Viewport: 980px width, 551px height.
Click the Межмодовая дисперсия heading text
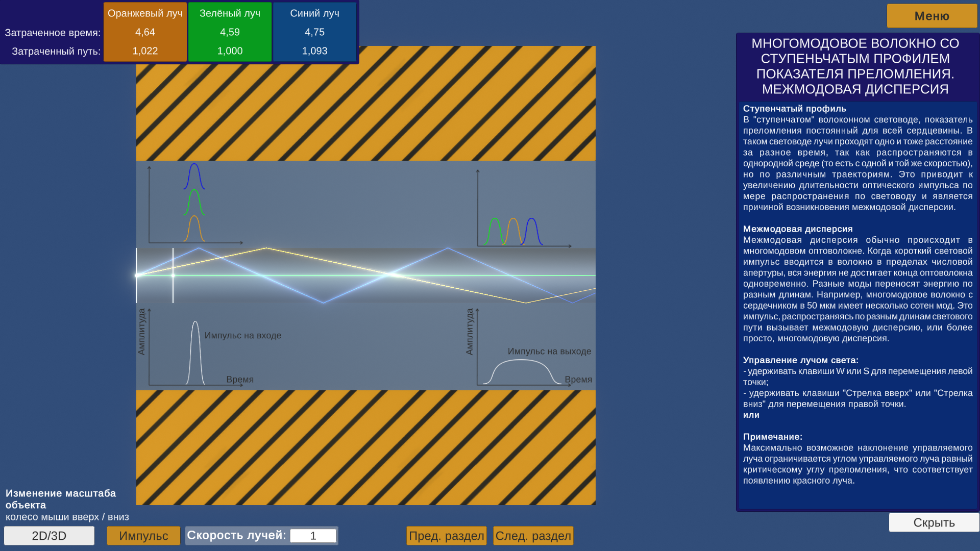pos(797,229)
